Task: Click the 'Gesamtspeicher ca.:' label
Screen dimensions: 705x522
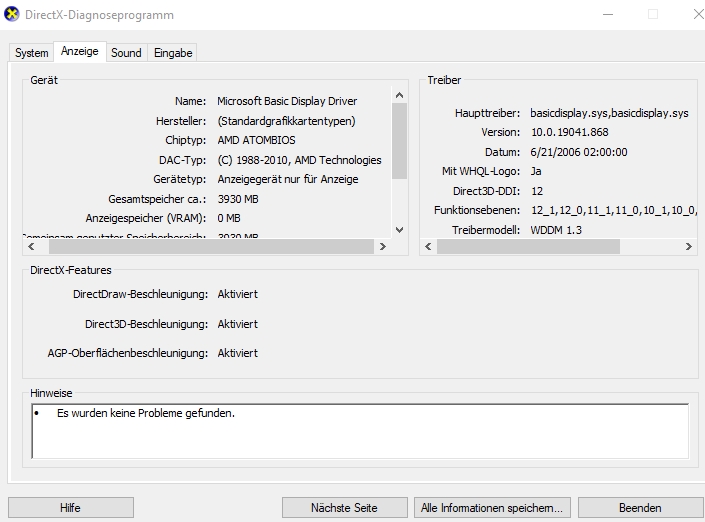Action: pos(157,199)
